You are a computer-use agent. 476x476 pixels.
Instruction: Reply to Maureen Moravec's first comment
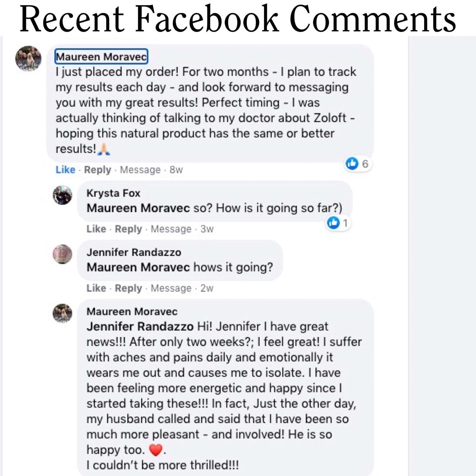click(x=98, y=170)
